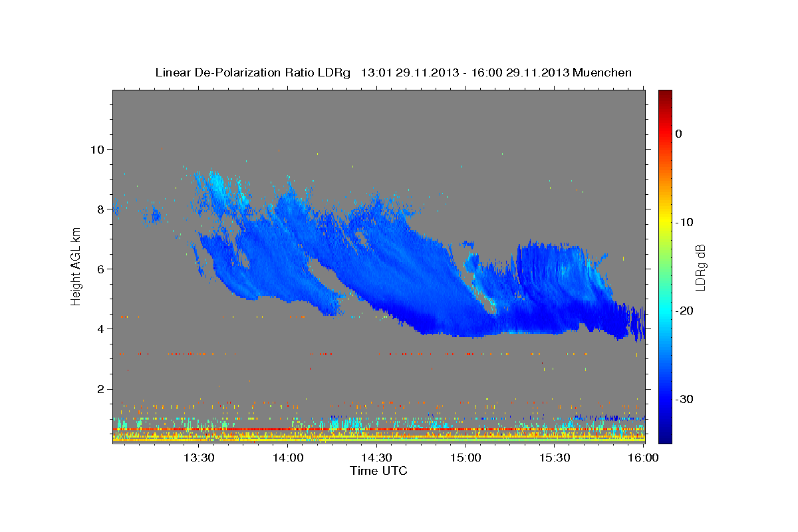Click the 15:30 time tick label
The image size is (798, 532).
555,458
